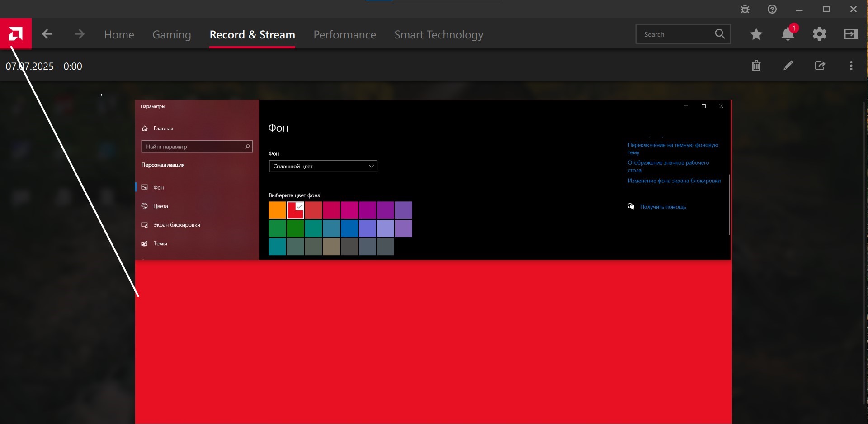This screenshot has height=424, width=868.
Task: Click the Главная home icon in Параметры
Action: pos(145,129)
